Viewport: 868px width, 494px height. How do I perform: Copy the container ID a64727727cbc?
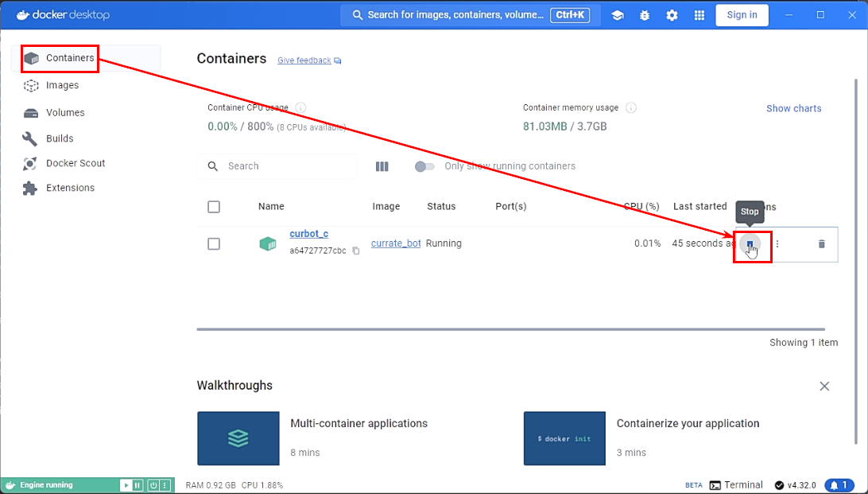pyautogui.click(x=356, y=251)
